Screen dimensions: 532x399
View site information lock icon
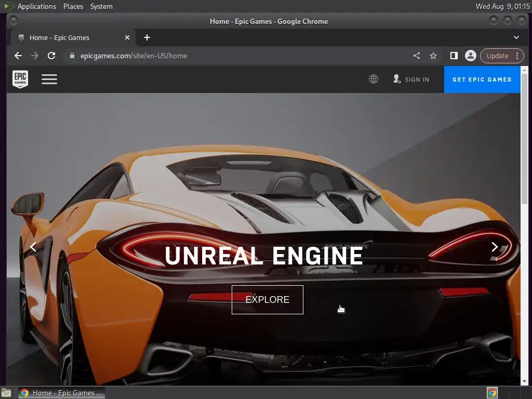[72, 56]
